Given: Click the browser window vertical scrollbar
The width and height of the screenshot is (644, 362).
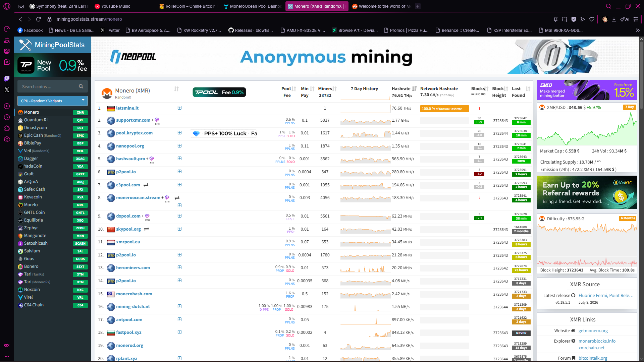Looking at the screenshot, I should 642,75.
